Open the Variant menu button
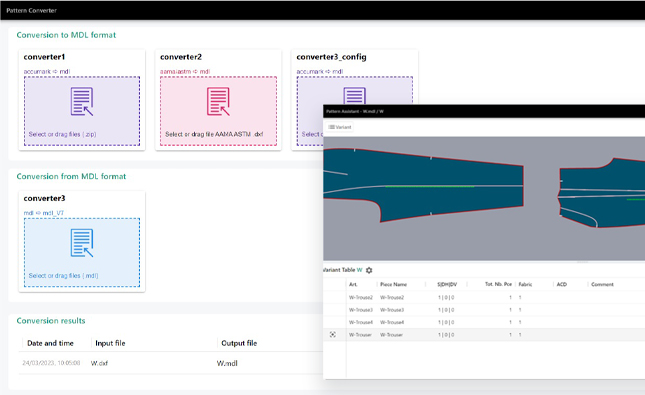The width and height of the screenshot is (645, 395). click(x=340, y=127)
